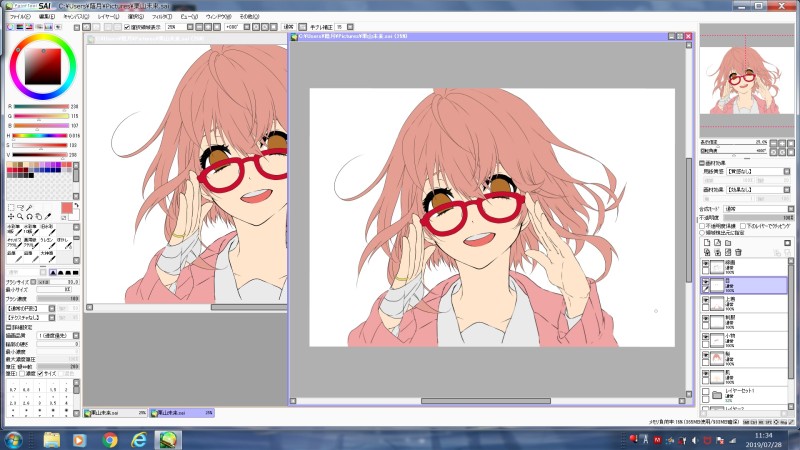800x450 pixels.
Task: Open the zoom percentage dropdown in toolbar
Action: (190, 27)
